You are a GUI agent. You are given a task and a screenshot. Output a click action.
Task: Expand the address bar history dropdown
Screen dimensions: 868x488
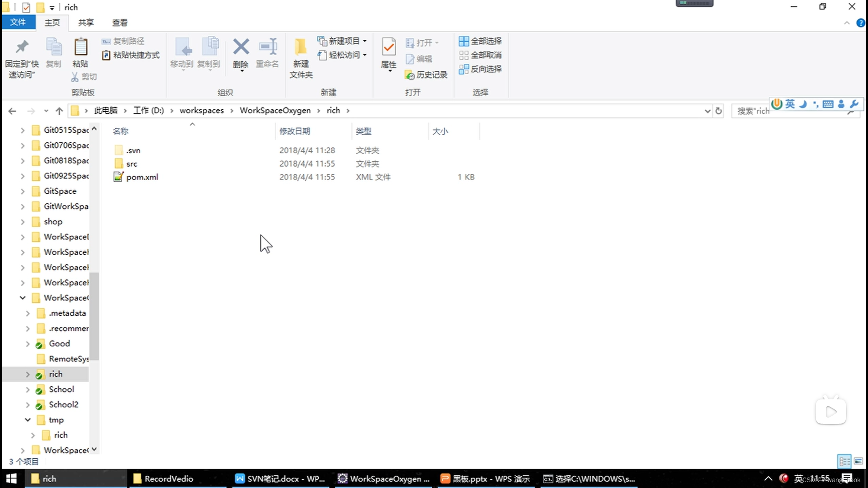point(708,111)
